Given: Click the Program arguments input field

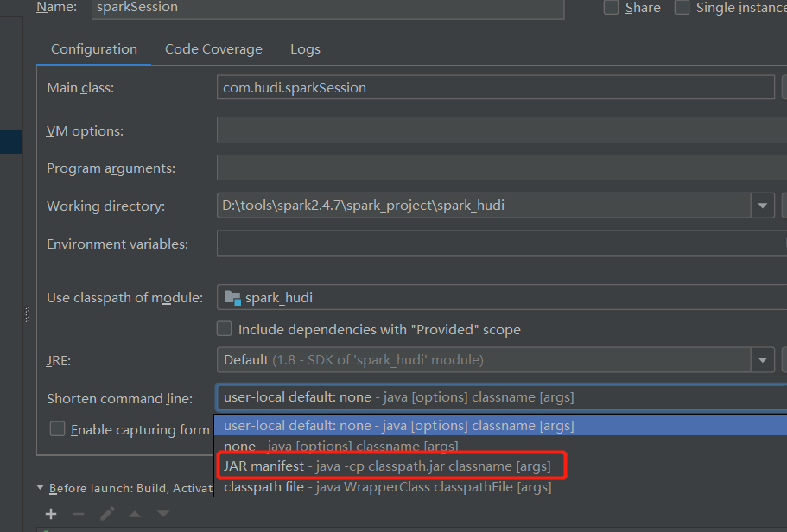Looking at the screenshot, I should pos(502,168).
